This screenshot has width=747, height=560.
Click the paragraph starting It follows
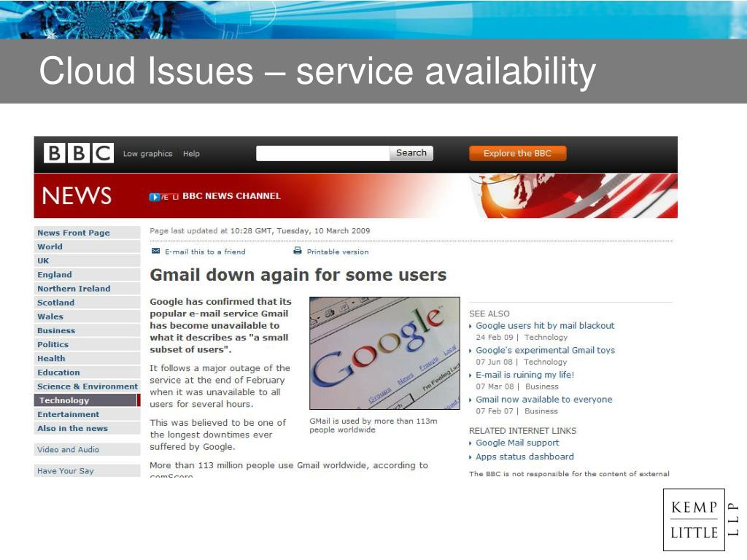point(220,386)
